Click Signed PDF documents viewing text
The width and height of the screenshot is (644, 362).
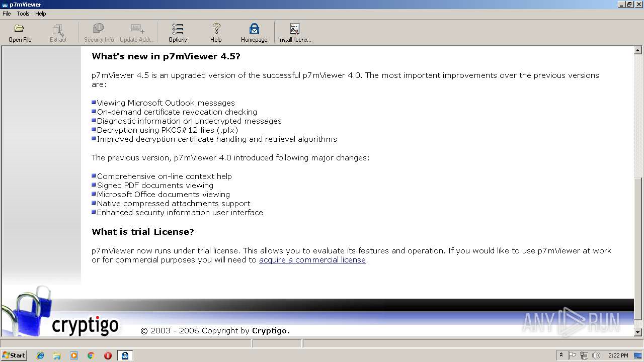(155, 186)
